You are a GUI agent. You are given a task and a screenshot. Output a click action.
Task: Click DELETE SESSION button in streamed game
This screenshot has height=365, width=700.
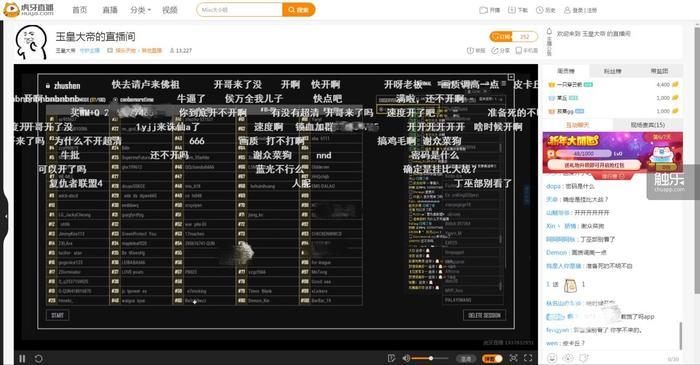click(484, 315)
